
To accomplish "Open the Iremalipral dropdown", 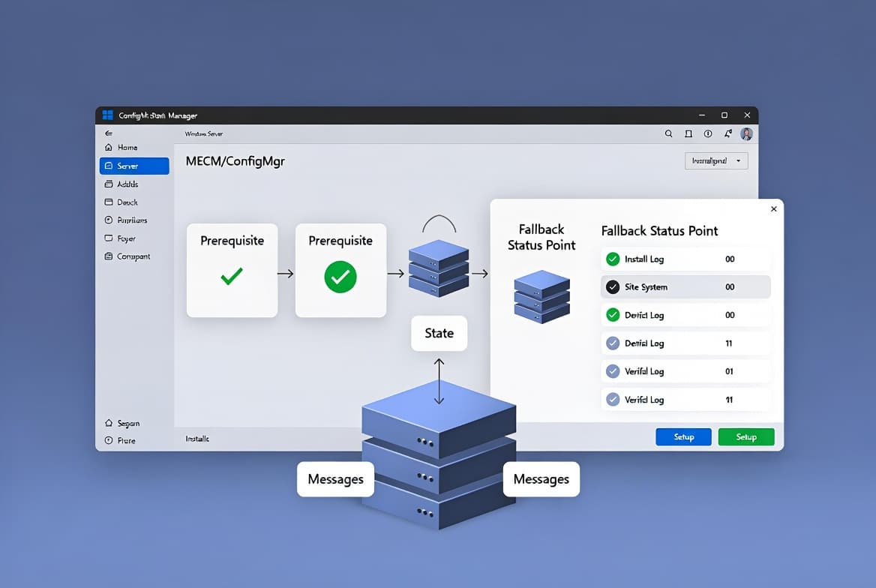I will pos(716,161).
